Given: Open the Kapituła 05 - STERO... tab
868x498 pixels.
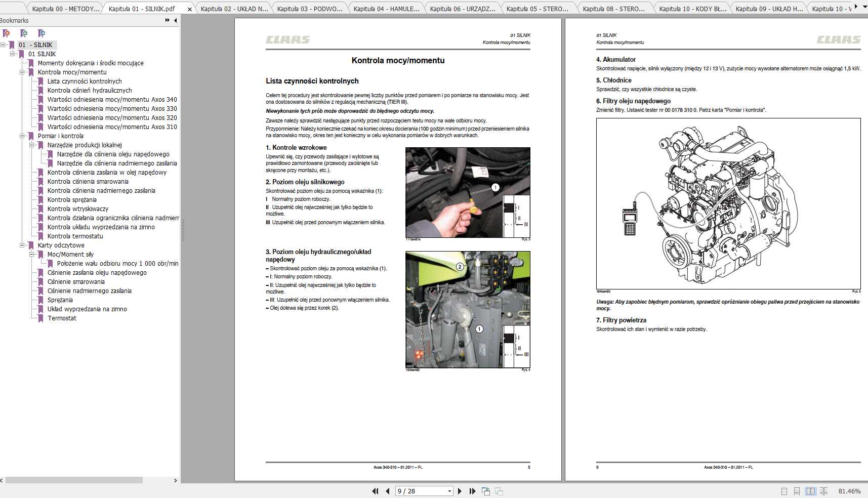Looking at the screenshot, I should [538, 9].
